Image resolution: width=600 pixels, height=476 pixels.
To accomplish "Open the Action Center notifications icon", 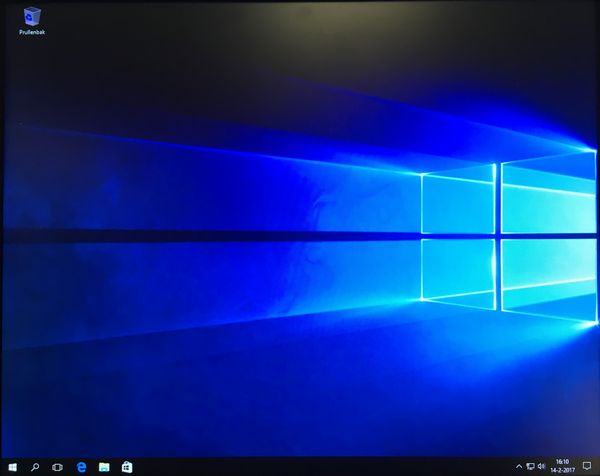I will coord(587,466).
